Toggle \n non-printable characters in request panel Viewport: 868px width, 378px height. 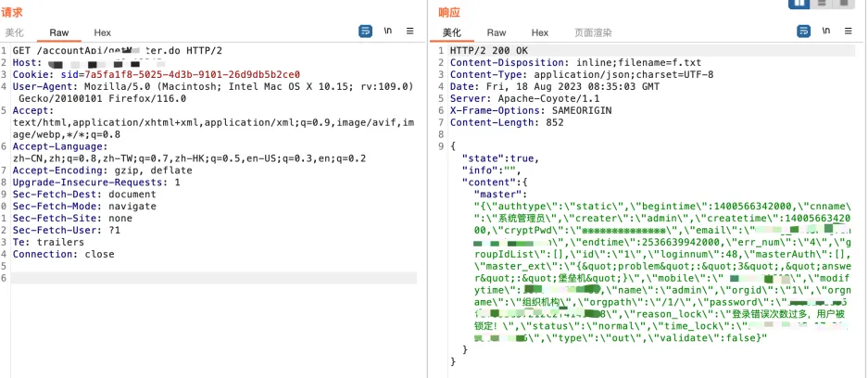point(387,31)
